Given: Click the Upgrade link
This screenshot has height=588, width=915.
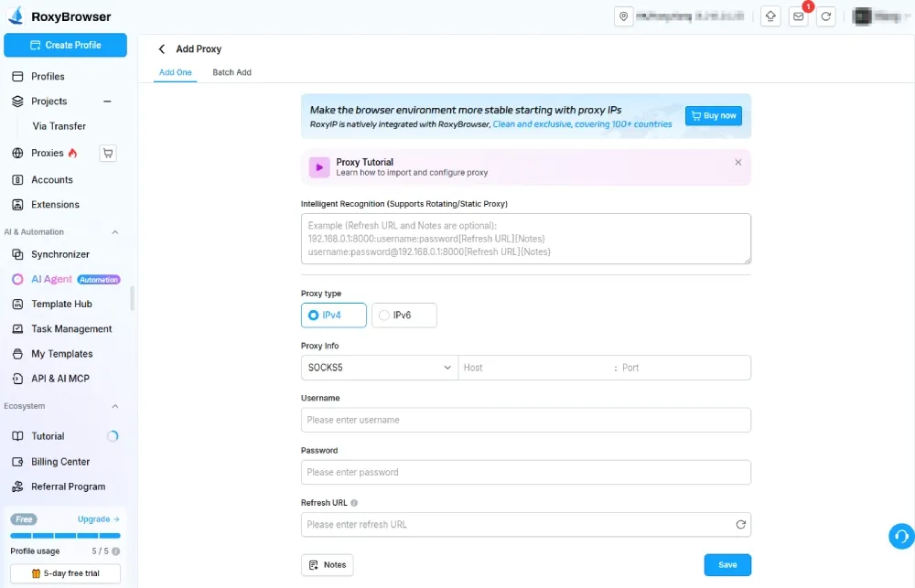Looking at the screenshot, I should tap(98, 519).
